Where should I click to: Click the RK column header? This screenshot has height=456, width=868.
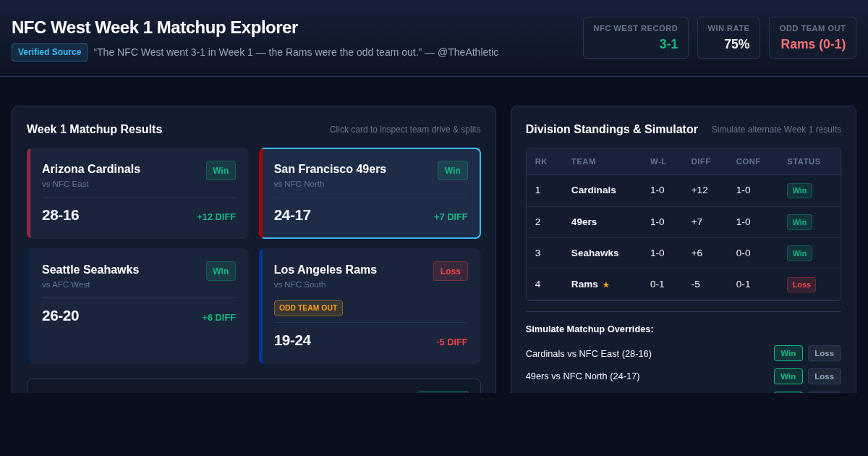click(x=541, y=161)
